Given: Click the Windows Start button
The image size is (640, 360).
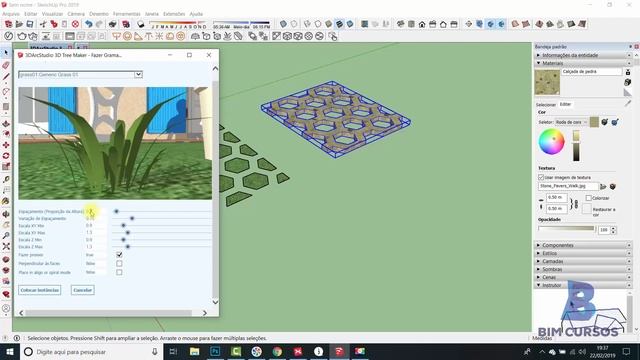Looking at the screenshot, I should point(10,351).
